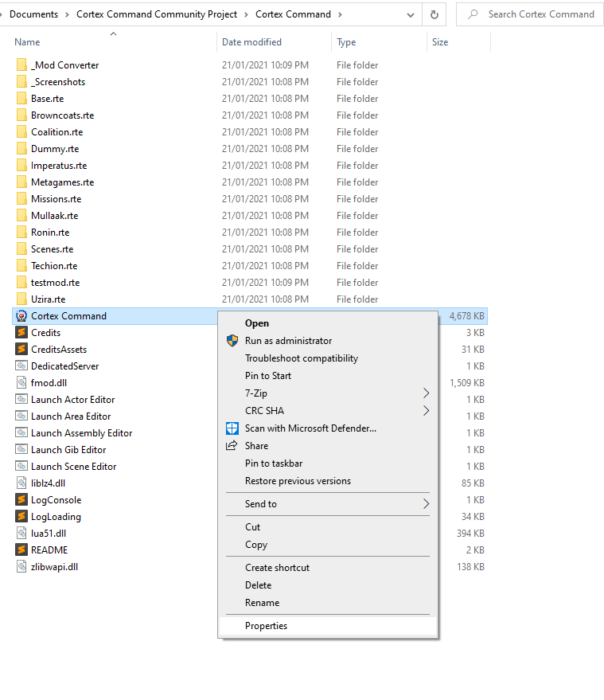This screenshot has width=604, height=700.
Task: Click the zlibwapi.dll file icon
Action: [21, 566]
